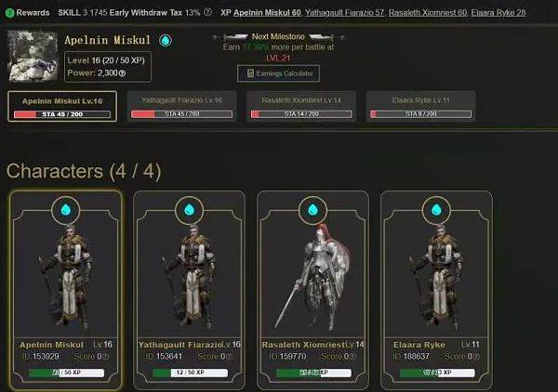The width and height of the screenshot is (558, 392).
Task: Click water element badge on Yathagault Fiarazio card
Action: (189, 210)
